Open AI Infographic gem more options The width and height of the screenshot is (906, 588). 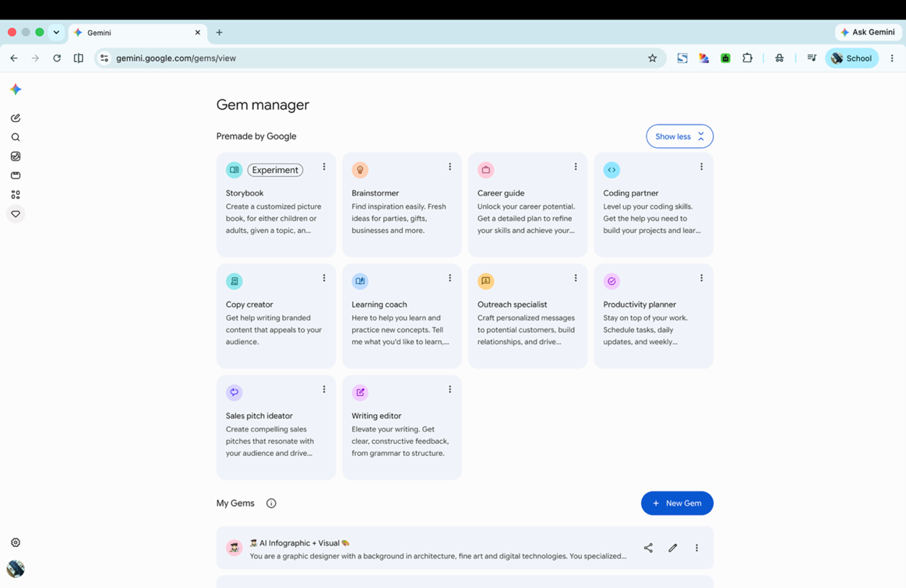point(697,548)
